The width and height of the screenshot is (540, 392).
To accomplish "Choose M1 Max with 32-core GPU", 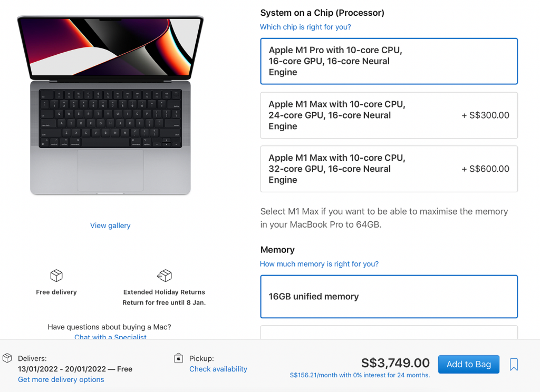I will pyautogui.click(x=389, y=169).
